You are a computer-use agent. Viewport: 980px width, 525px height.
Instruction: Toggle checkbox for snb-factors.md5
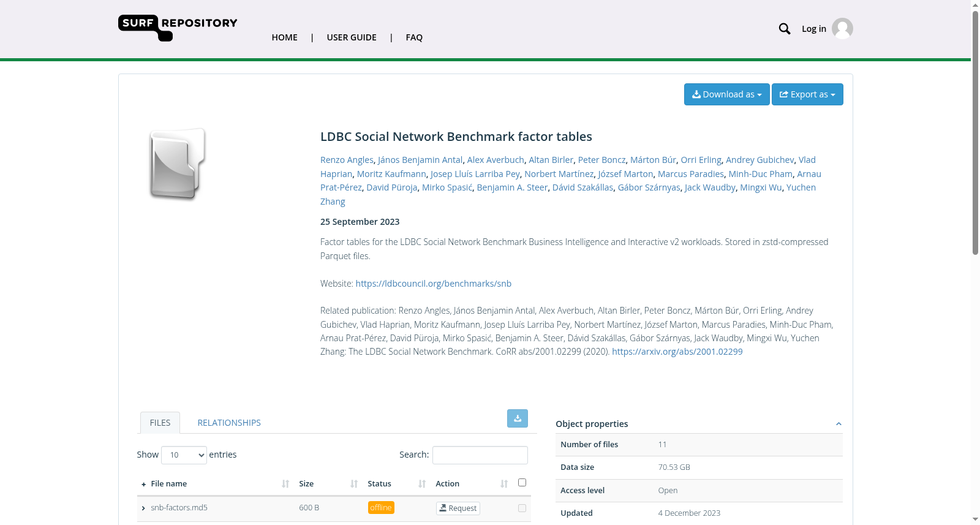point(522,508)
